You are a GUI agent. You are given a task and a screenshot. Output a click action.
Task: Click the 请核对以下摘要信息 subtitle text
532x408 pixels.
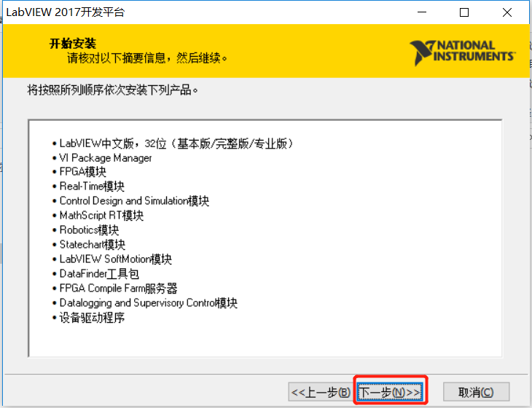(x=146, y=58)
